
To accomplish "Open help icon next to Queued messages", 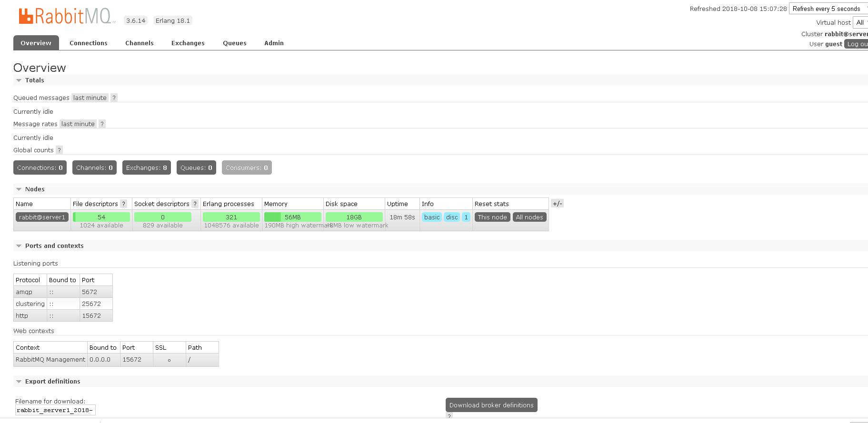I will pos(114,98).
